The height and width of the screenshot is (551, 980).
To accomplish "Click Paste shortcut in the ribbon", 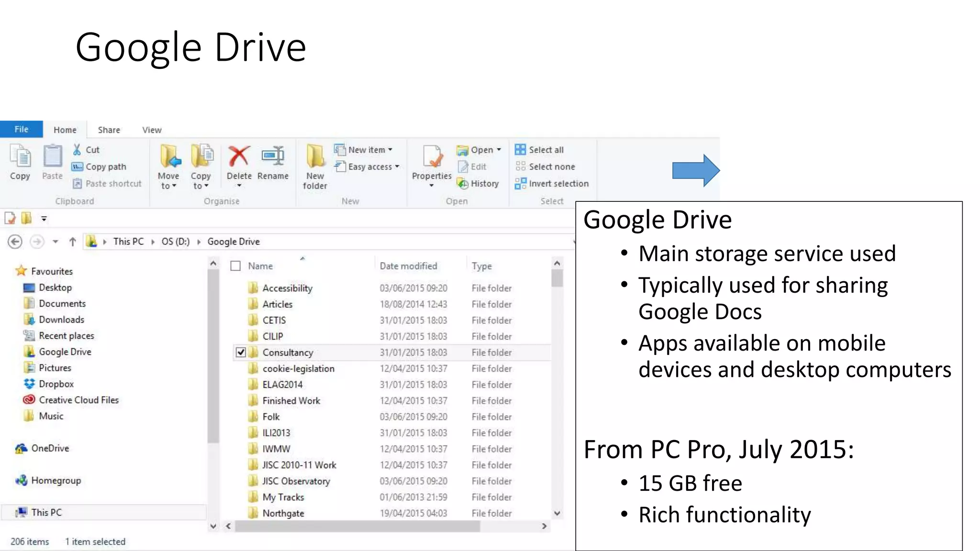I will pos(107,183).
